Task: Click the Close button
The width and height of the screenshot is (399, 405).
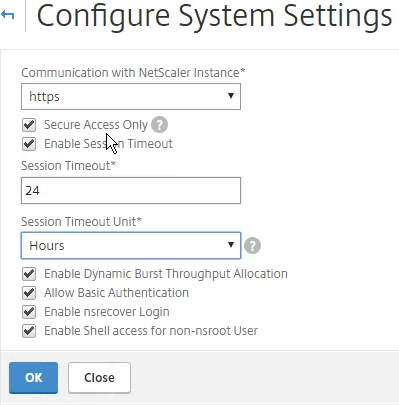Action: pos(99,378)
